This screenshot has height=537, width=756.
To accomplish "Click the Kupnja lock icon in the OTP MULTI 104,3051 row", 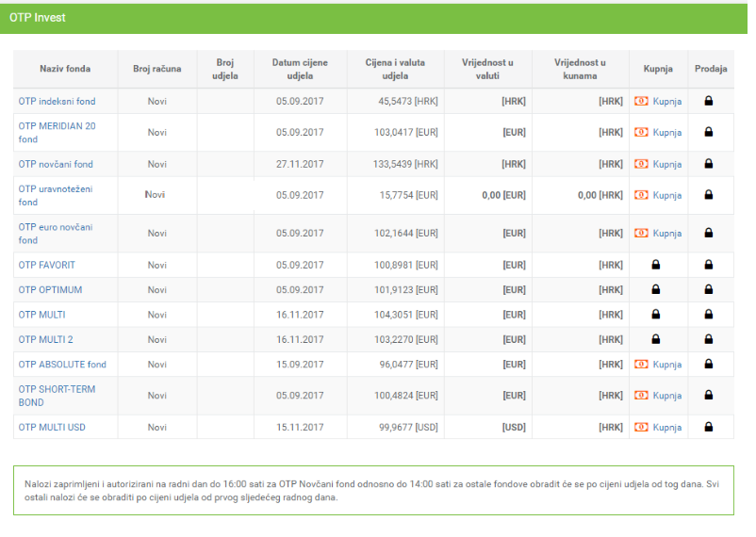I will (656, 315).
